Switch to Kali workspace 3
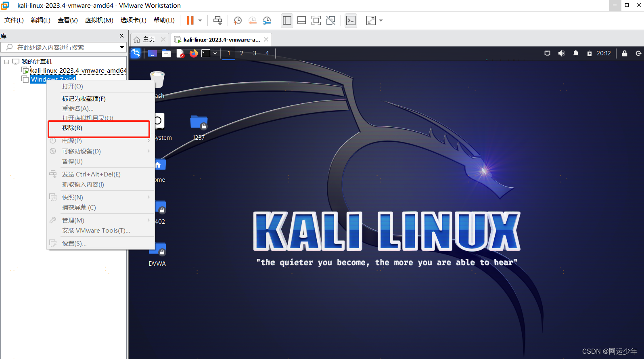The height and width of the screenshot is (359, 644). tap(255, 53)
